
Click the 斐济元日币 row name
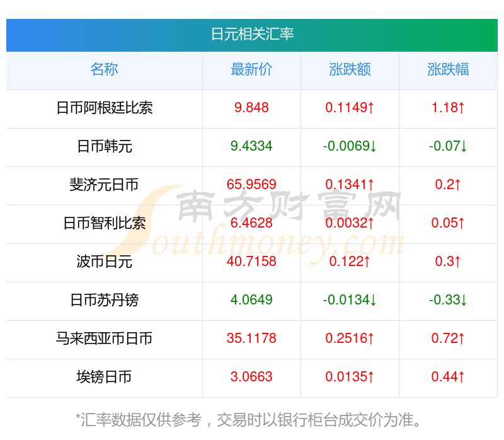click(x=104, y=185)
